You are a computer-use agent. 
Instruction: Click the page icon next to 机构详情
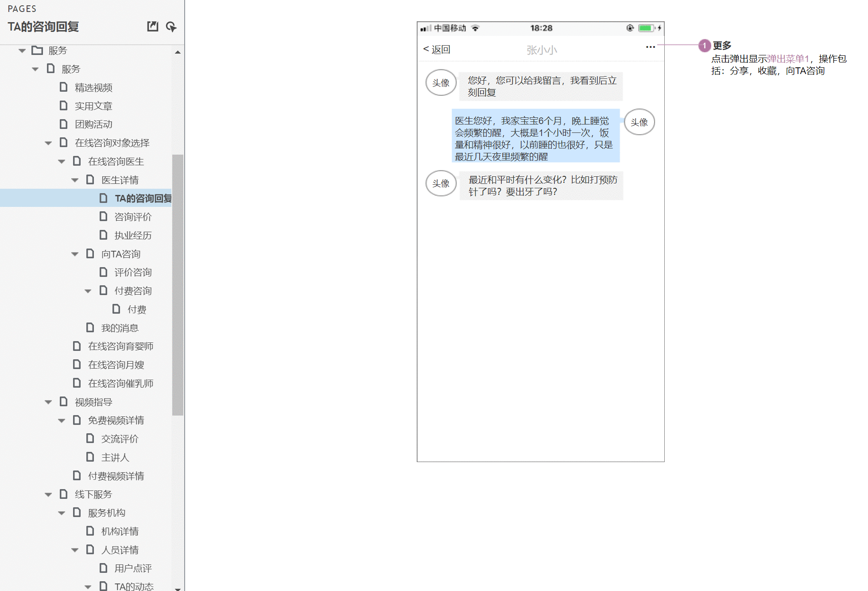(x=90, y=531)
